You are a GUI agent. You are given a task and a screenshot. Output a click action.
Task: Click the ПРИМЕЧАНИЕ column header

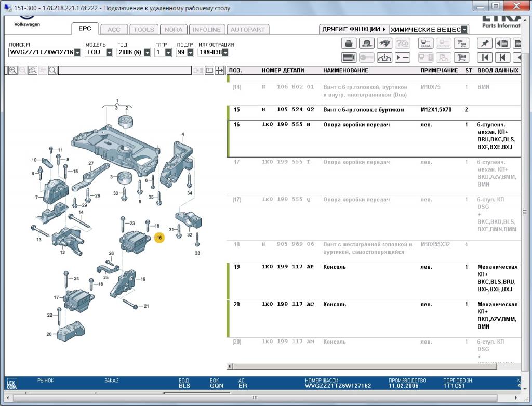[x=439, y=70]
